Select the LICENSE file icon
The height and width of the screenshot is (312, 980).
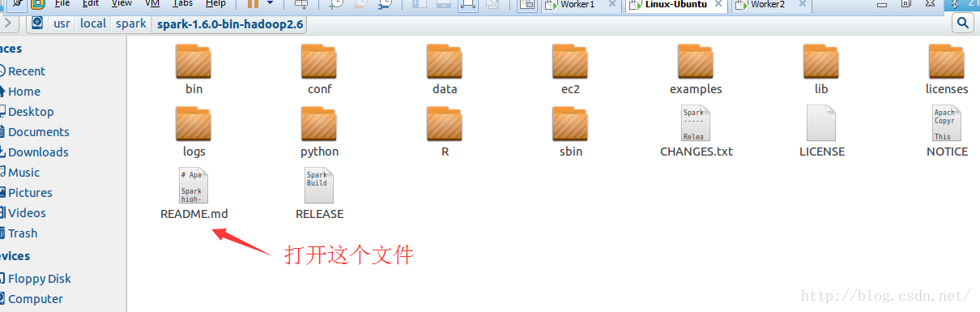click(x=821, y=124)
